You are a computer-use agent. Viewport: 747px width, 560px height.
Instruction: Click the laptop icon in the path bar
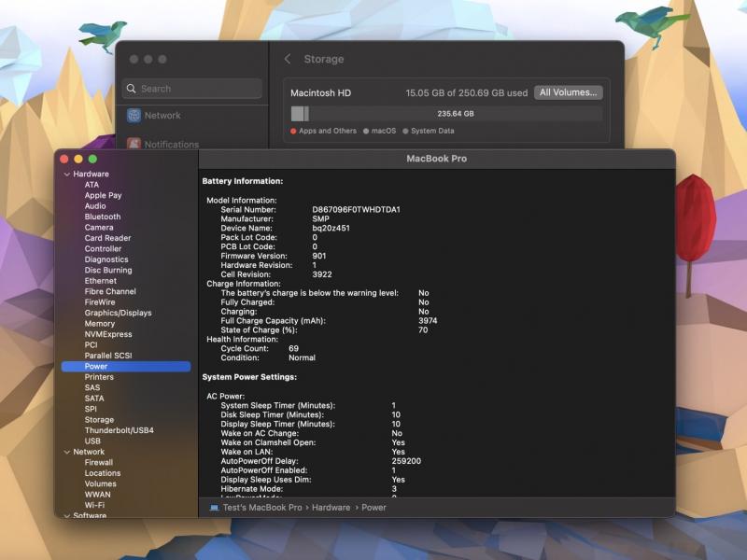coord(214,508)
